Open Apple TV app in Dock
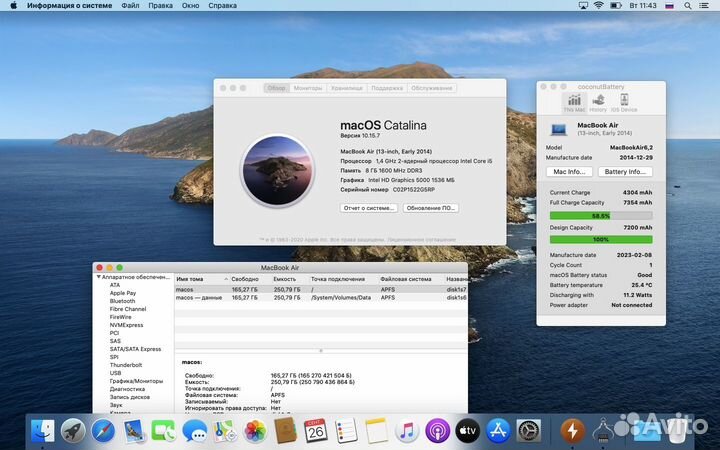The width and height of the screenshot is (720, 450). click(x=467, y=431)
